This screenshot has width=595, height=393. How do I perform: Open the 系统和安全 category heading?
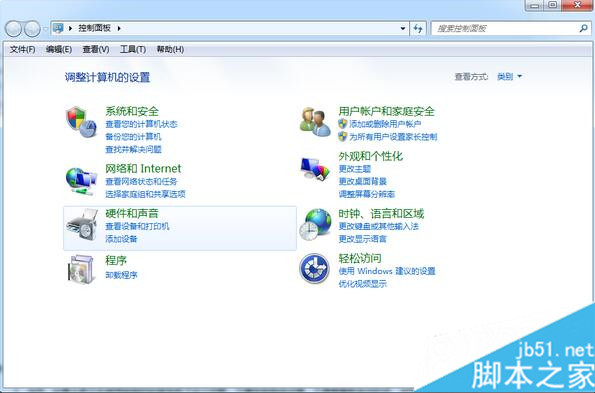pyautogui.click(x=132, y=111)
